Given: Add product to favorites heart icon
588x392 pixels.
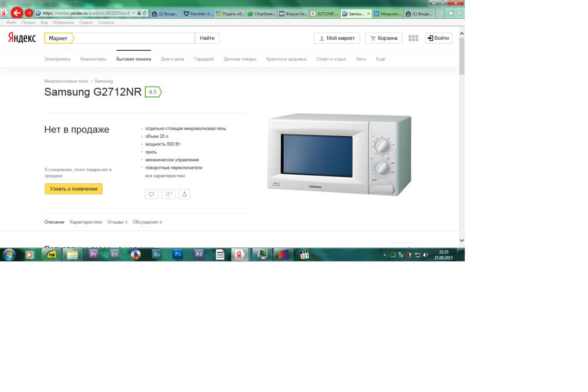Looking at the screenshot, I should pos(152,194).
